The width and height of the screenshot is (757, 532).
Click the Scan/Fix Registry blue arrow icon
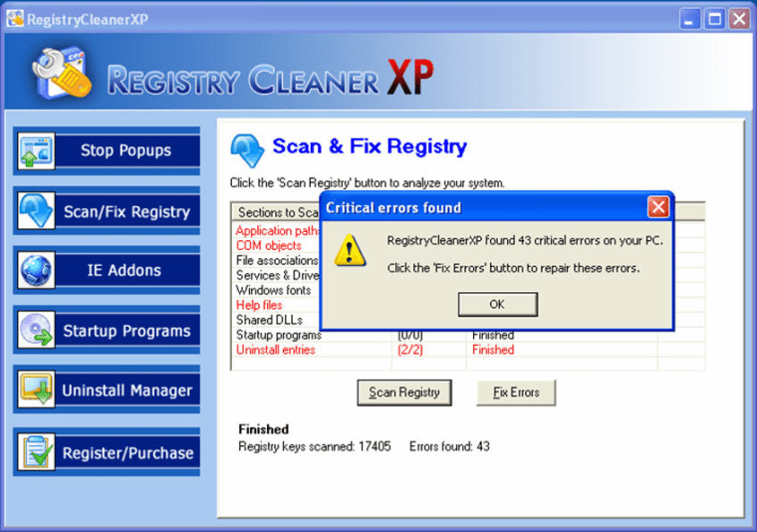[x=36, y=210]
